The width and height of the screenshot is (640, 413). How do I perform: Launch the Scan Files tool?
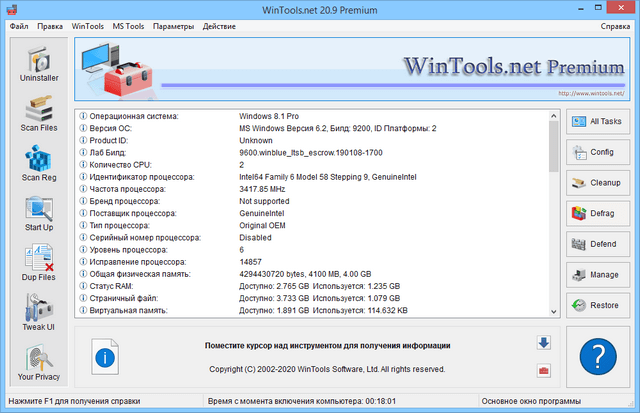coord(39,114)
